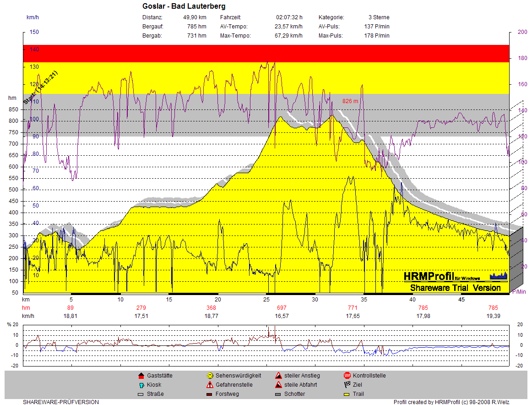This screenshot has width=532, height=405.
Task: Click the Start (14:13:21) marker label
Action: (40, 88)
